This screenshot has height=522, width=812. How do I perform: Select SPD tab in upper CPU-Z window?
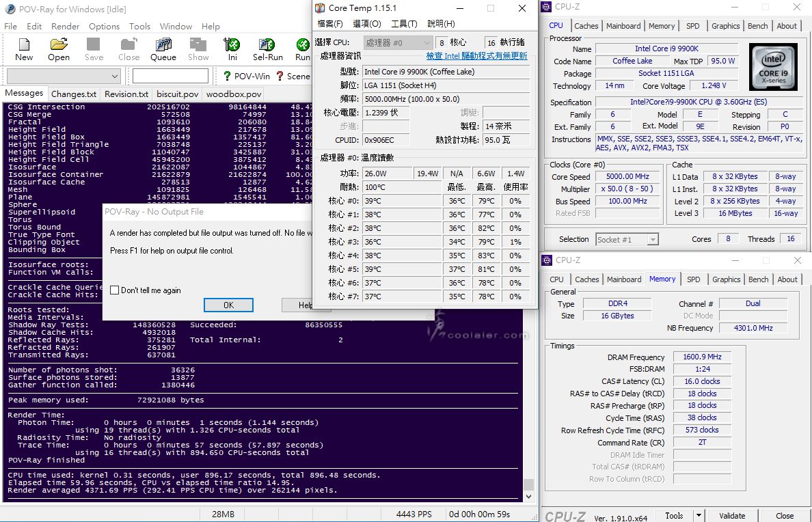tap(693, 26)
